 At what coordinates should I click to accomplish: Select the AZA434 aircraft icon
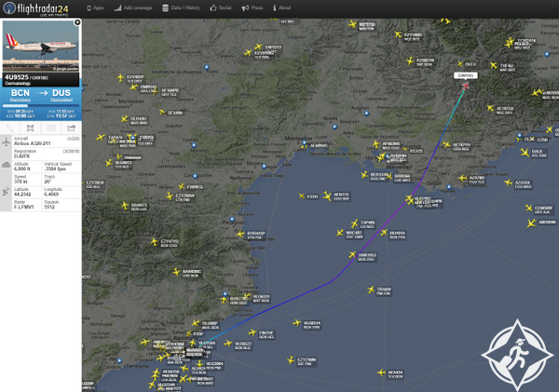click(381, 372)
